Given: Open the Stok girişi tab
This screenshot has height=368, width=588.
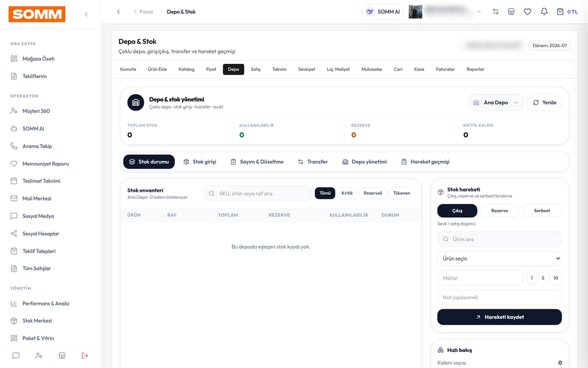Looking at the screenshot, I should (200, 162).
